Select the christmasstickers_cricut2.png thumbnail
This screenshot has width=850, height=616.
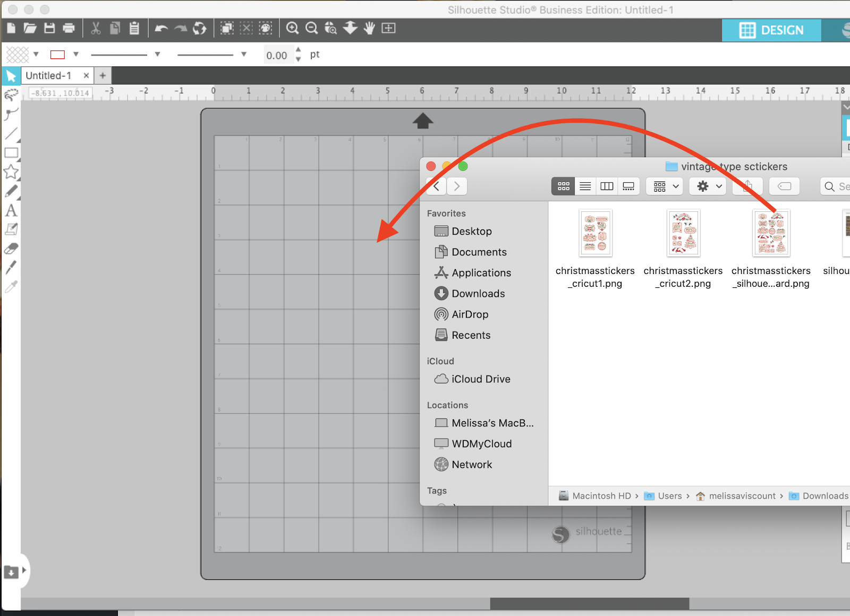click(683, 233)
